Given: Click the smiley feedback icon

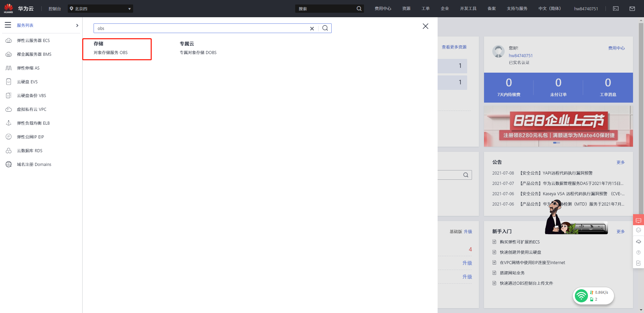Looking at the screenshot, I should click(x=638, y=230).
